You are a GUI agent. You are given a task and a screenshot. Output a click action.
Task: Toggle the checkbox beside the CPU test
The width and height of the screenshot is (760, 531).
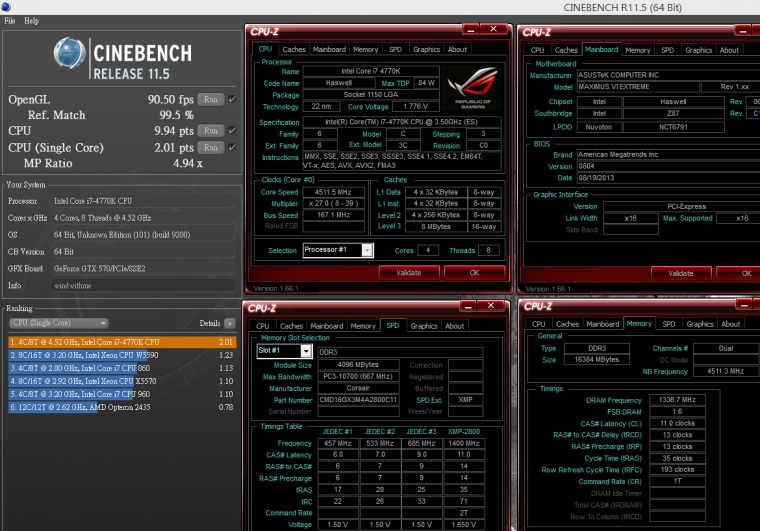[x=232, y=131]
